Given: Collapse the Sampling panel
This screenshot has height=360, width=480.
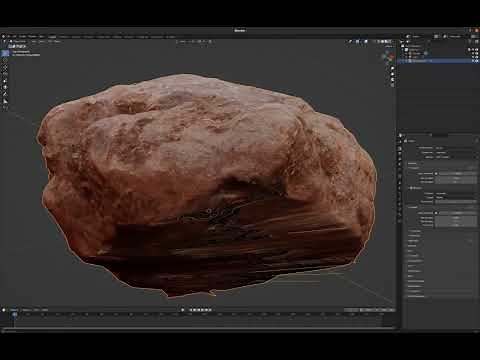Looking at the screenshot, I should 412,163.
